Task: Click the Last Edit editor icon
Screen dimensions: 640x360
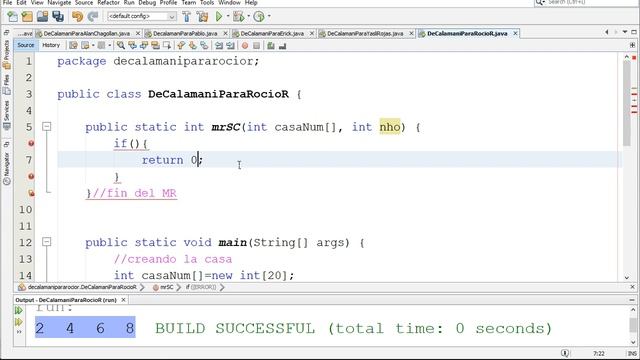Action: tap(73, 45)
